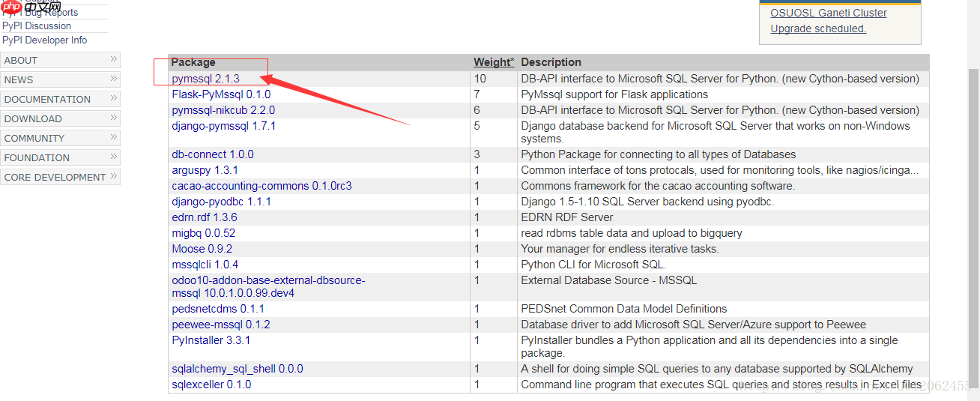Screen dimensions: 980x401
Task: Expand the NEWS sidebar arrow
Action: (x=114, y=79)
